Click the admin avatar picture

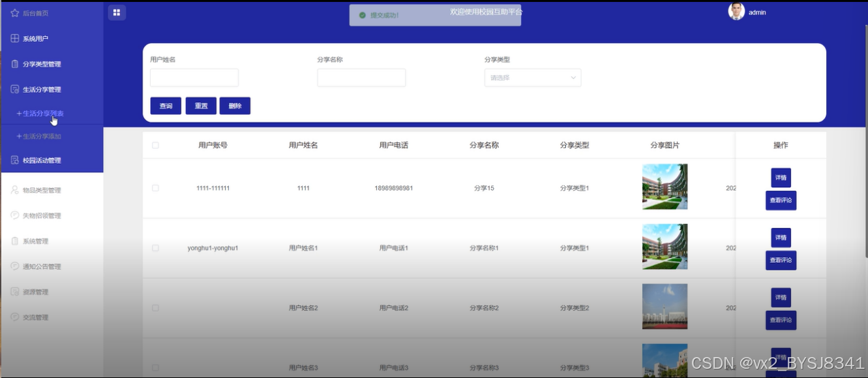point(736,12)
